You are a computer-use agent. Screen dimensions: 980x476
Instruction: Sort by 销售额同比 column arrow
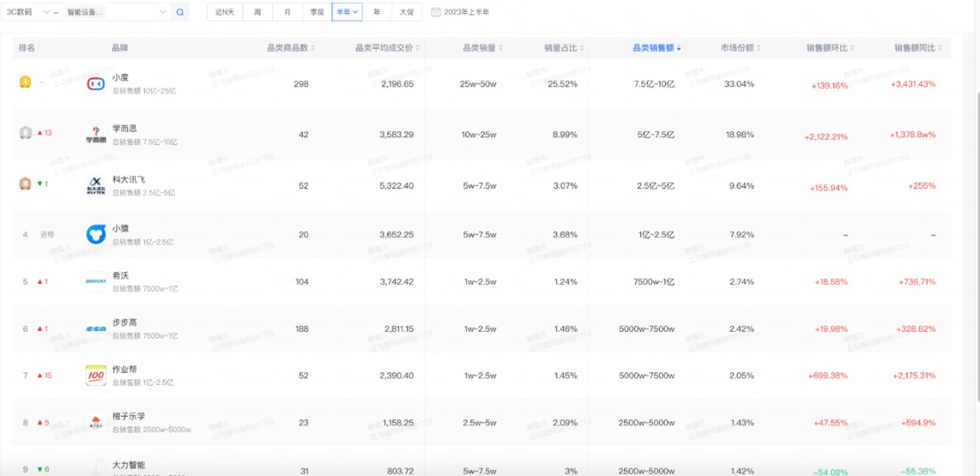(941, 48)
